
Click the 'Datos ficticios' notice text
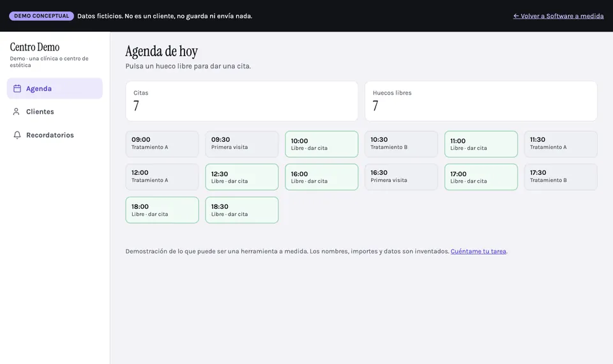pos(165,16)
